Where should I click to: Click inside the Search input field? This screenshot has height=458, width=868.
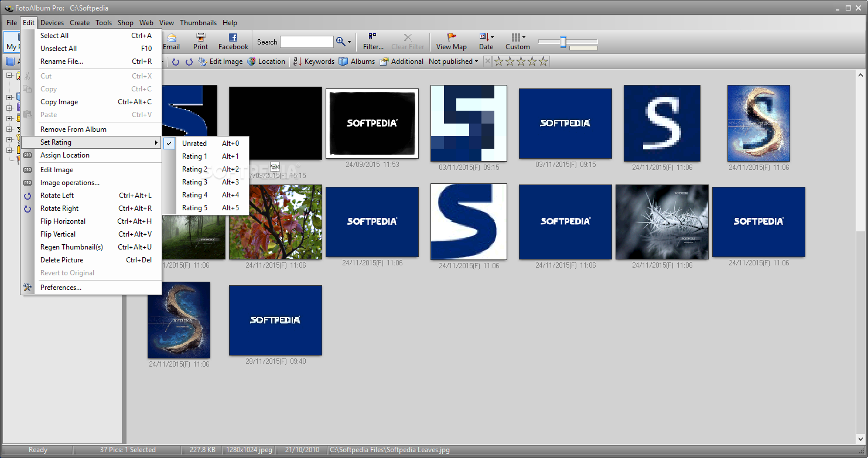coord(306,42)
